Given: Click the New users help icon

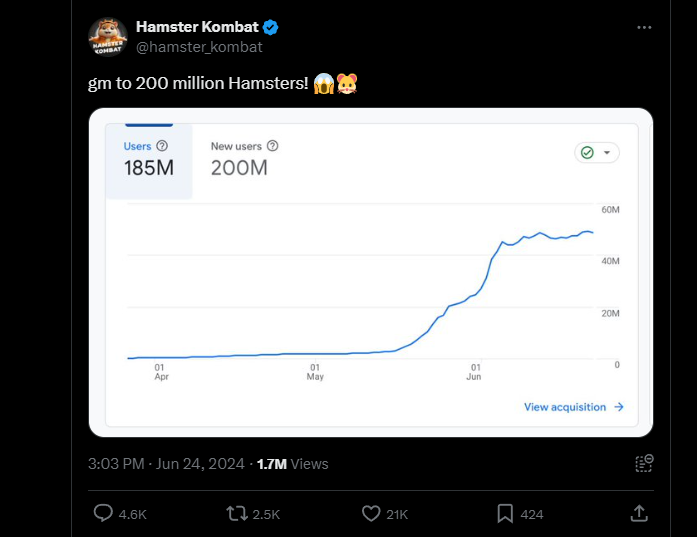Looking at the screenshot, I should point(272,146).
